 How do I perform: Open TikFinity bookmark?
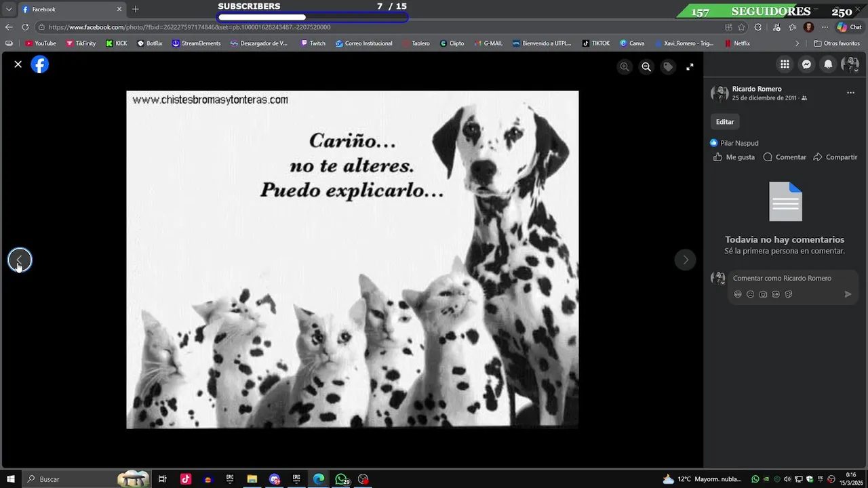coord(81,43)
